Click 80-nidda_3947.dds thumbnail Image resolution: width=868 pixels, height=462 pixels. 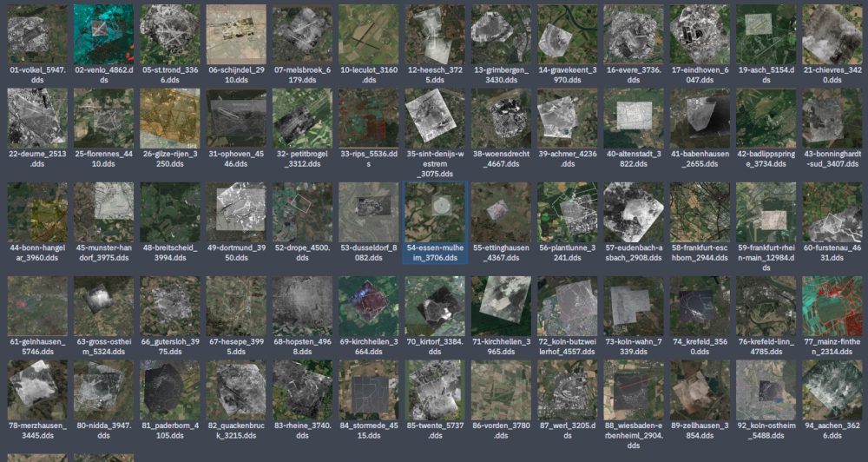(x=103, y=390)
